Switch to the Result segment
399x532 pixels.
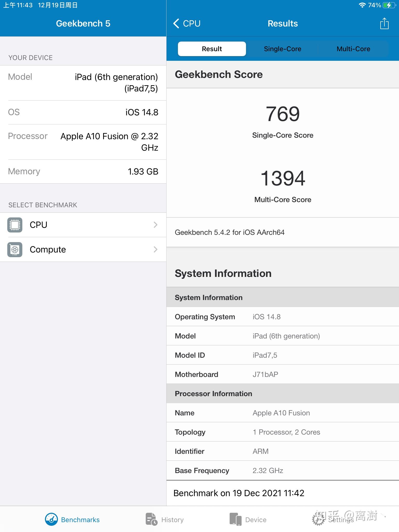point(212,49)
